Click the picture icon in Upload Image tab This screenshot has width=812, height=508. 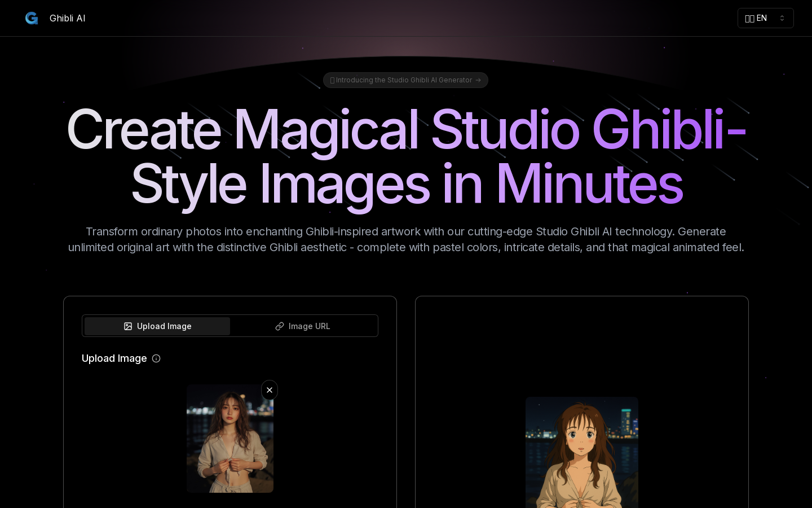128,326
